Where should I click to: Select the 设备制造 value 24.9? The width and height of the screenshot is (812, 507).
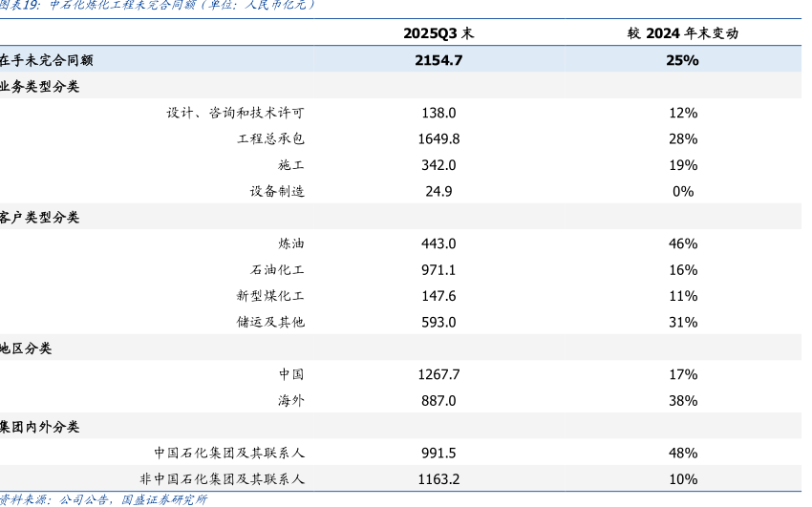[x=438, y=191]
